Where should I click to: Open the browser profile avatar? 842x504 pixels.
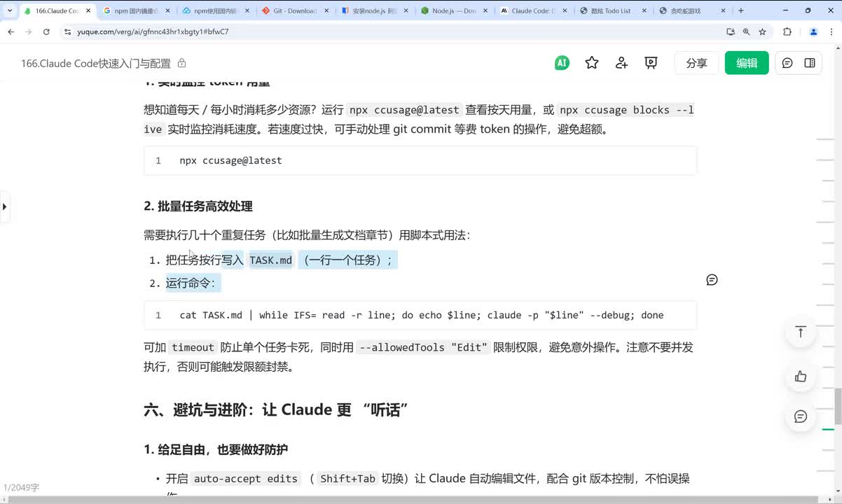pos(813,31)
